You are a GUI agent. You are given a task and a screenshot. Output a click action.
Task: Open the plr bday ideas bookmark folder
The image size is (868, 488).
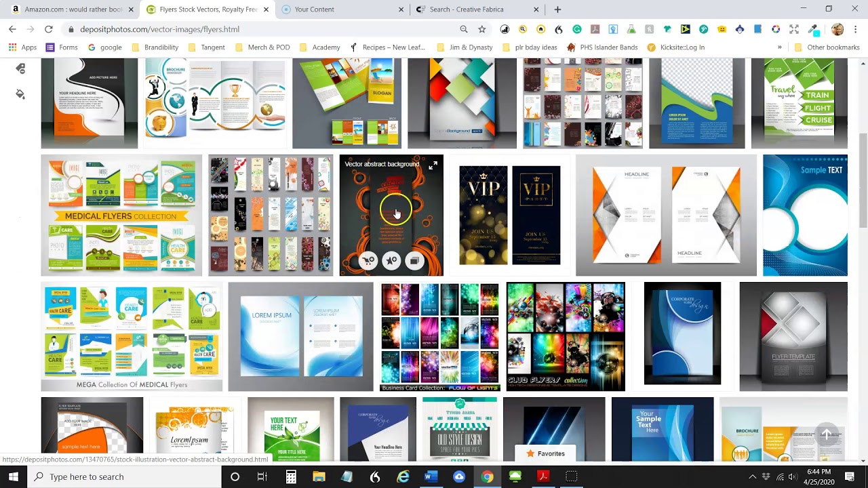tap(529, 47)
